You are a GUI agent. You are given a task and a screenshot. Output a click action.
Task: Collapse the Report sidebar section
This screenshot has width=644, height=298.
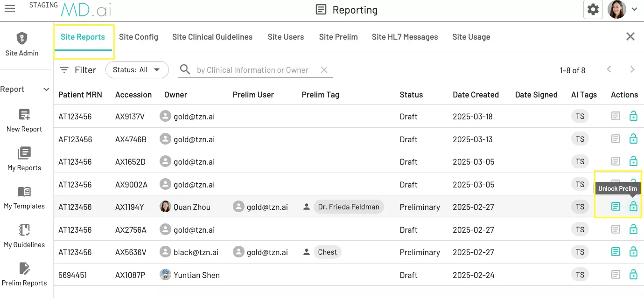(x=46, y=90)
